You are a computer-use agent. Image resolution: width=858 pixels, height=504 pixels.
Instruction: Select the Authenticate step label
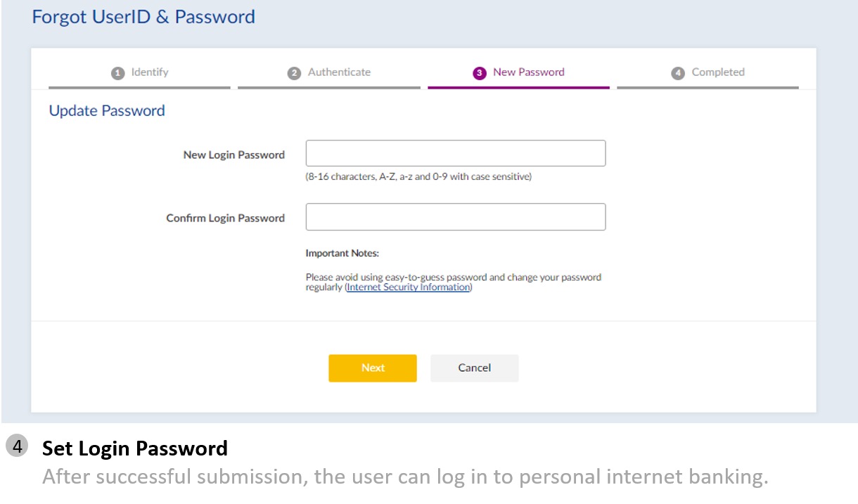[339, 72]
